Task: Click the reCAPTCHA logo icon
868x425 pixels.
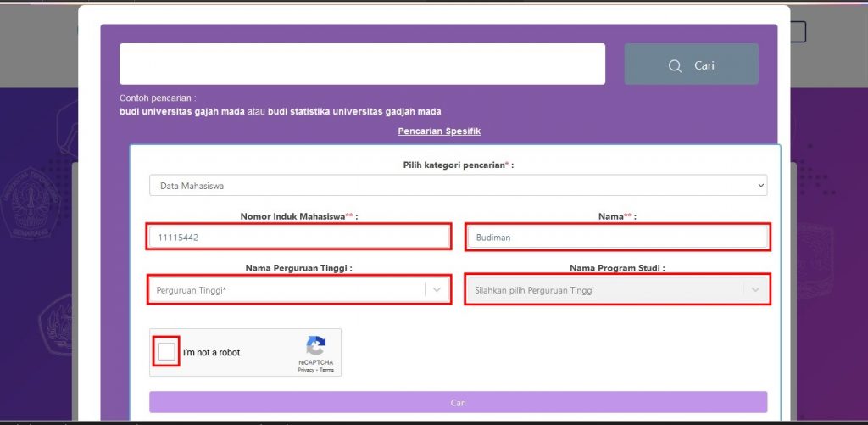Action: [315, 346]
